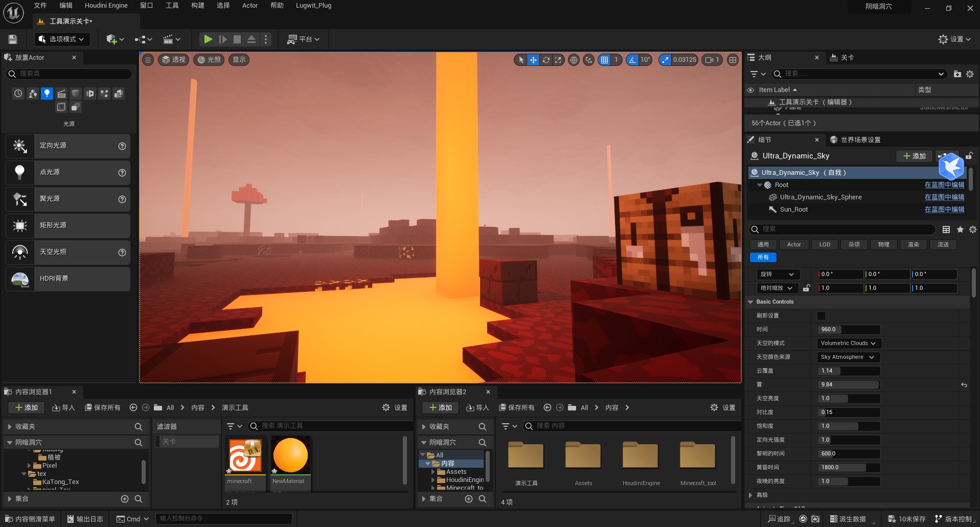This screenshot has height=527, width=980.
Task: Activate the rotate gizmo tool
Action: [546, 60]
